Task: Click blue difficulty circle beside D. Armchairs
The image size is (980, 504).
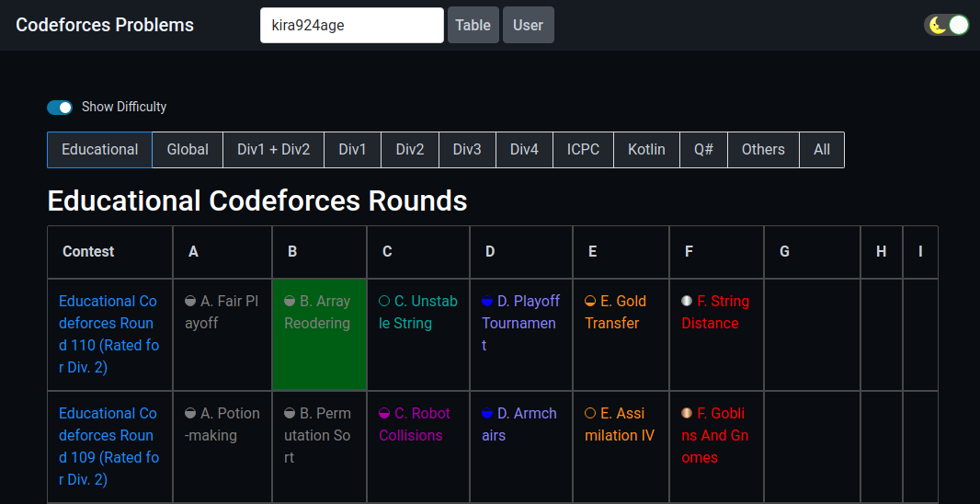Action: 487,413
